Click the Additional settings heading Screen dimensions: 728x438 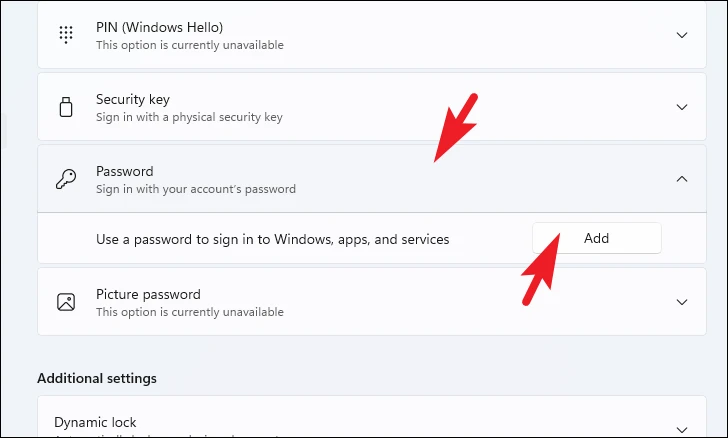tap(97, 378)
